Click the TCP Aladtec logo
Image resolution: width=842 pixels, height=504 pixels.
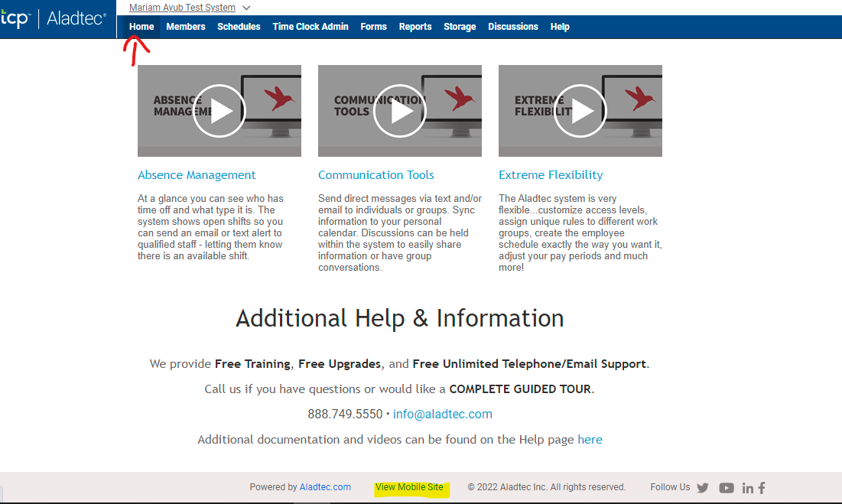click(x=54, y=19)
